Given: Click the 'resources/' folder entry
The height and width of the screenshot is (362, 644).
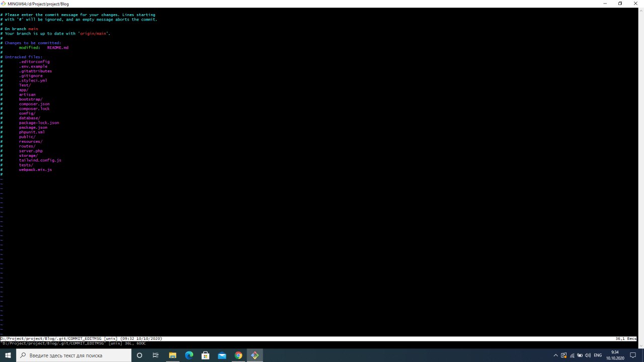Looking at the screenshot, I should click(x=31, y=141).
